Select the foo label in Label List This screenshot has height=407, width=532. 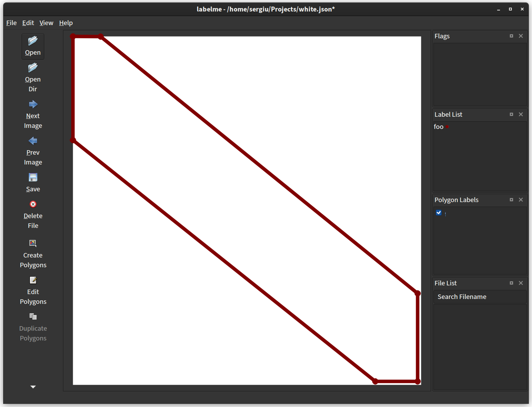[438, 126]
